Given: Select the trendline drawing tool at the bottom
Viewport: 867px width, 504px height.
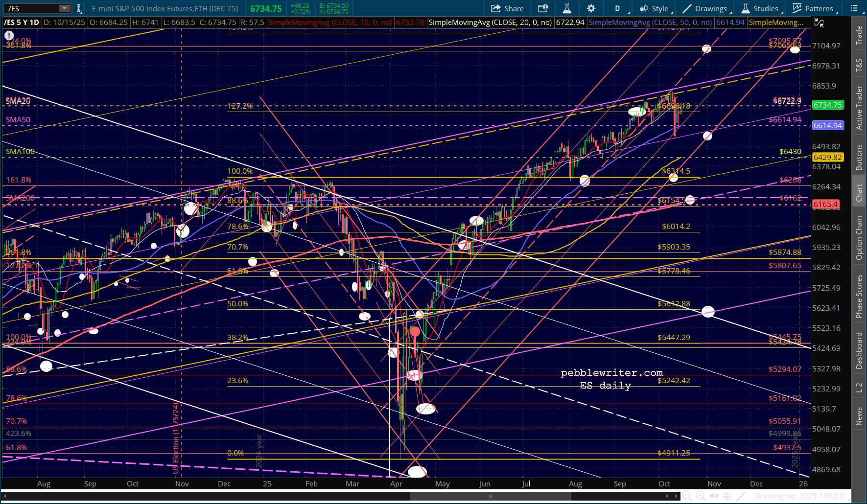Looking at the screenshot, I should click(x=741, y=496).
